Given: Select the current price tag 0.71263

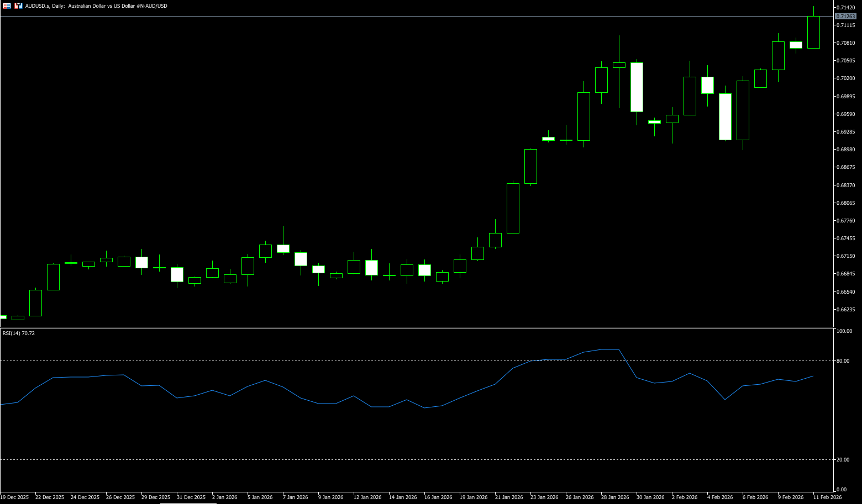Looking at the screenshot, I should pyautogui.click(x=846, y=17).
